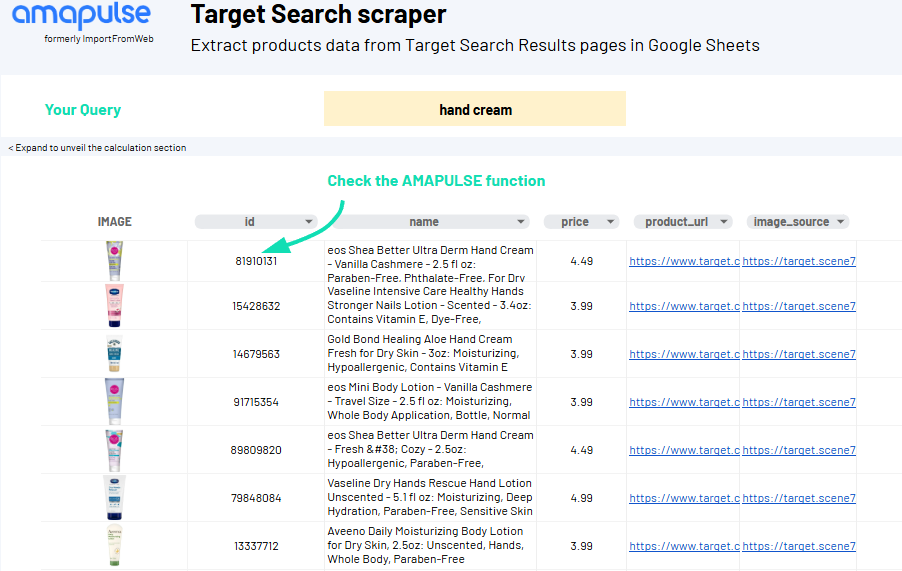The width and height of the screenshot is (902, 571).
Task: Select id cell 91715354
Action: pos(256,402)
